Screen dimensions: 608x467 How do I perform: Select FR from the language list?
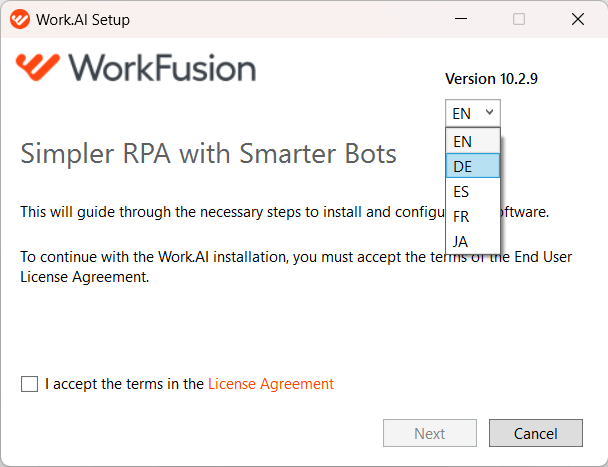473,216
